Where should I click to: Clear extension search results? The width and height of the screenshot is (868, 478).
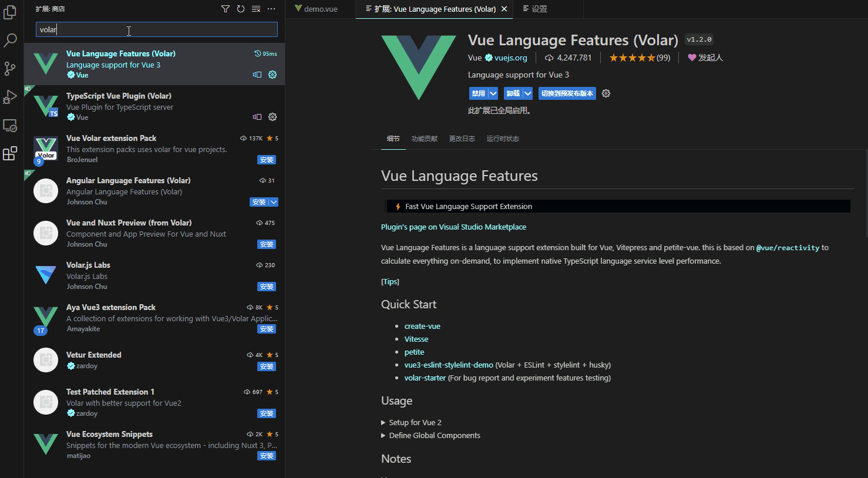point(256,9)
